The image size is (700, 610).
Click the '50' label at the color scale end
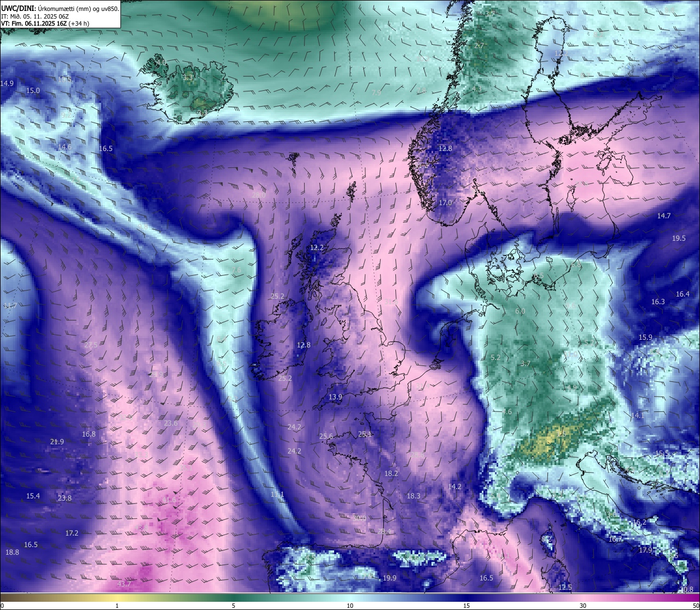pyautogui.click(x=695, y=605)
